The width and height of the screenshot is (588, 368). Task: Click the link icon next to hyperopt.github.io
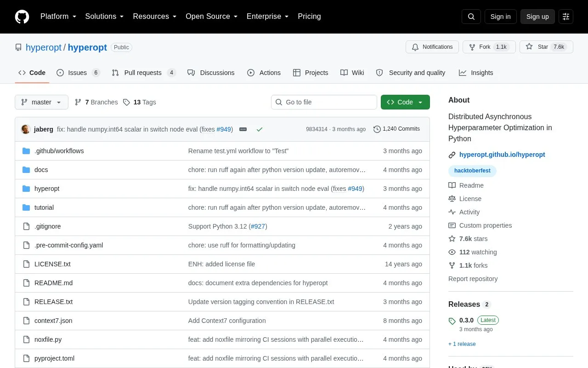point(452,155)
